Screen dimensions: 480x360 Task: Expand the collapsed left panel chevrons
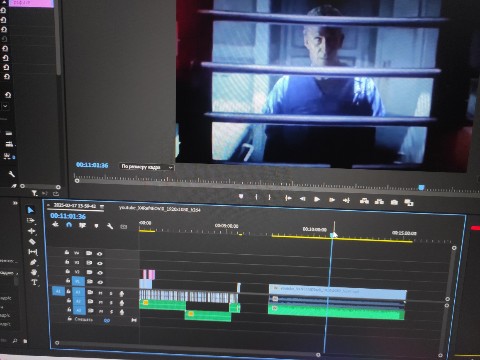pos(15,202)
